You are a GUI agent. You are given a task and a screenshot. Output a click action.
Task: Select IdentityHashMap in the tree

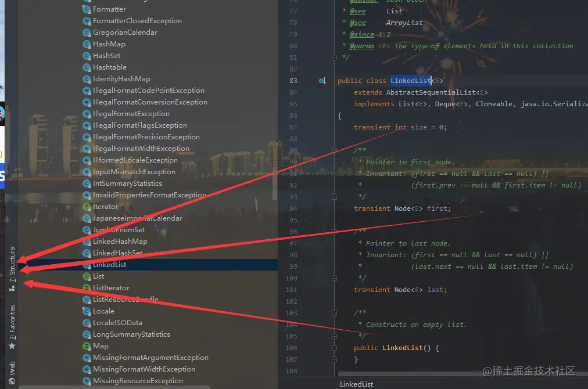pos(121,79)
